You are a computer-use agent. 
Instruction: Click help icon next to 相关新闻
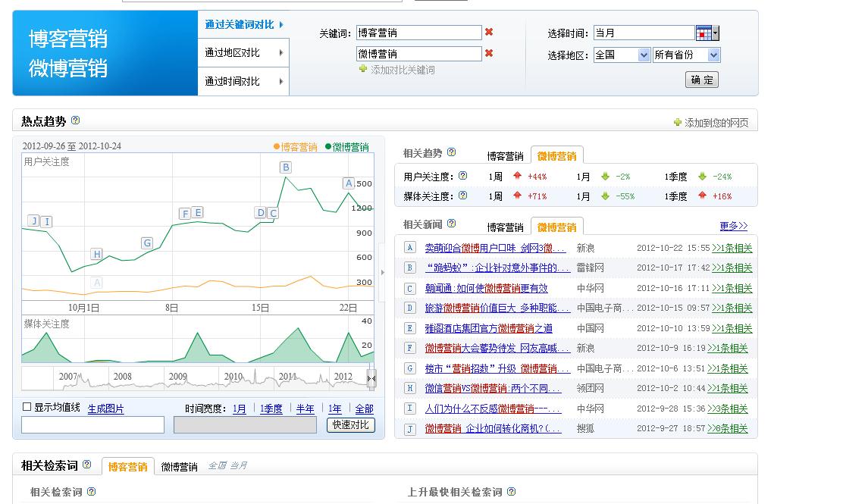[x=452, y=224]
